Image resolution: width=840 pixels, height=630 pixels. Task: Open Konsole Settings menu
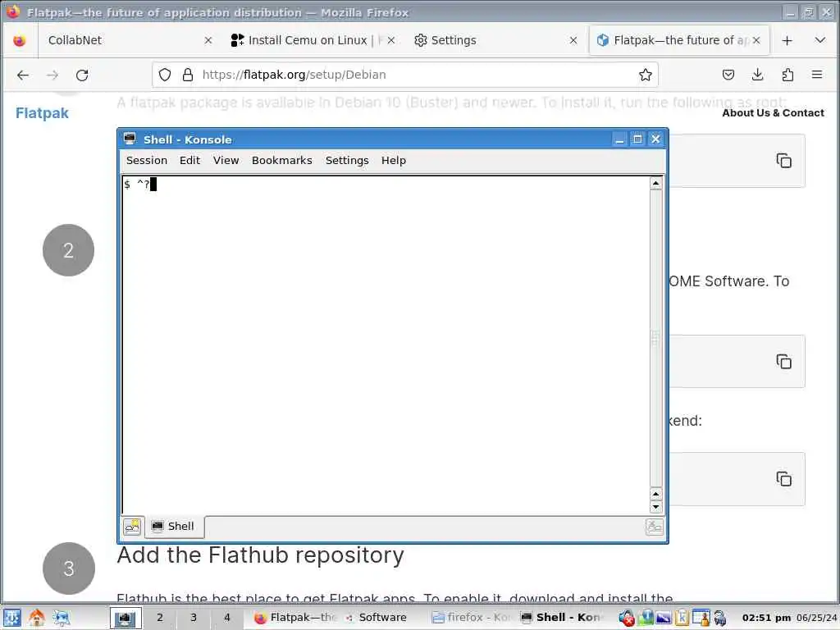pos(347,161)
